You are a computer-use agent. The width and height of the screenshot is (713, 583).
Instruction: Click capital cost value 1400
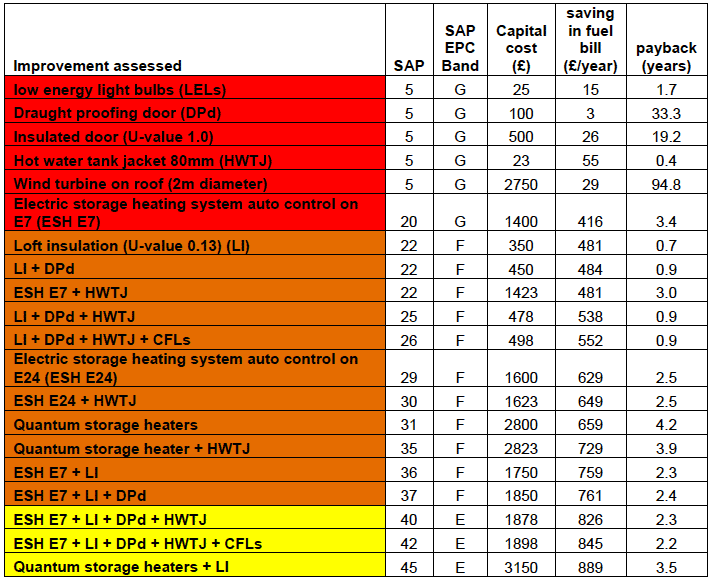pyautogui.click(x=521, y=222)
